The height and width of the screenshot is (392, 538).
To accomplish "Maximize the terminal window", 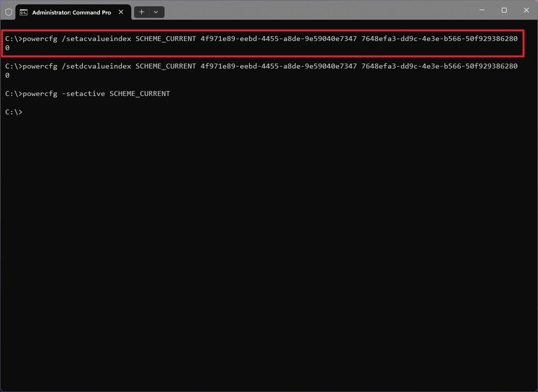I will click(503, 10).
